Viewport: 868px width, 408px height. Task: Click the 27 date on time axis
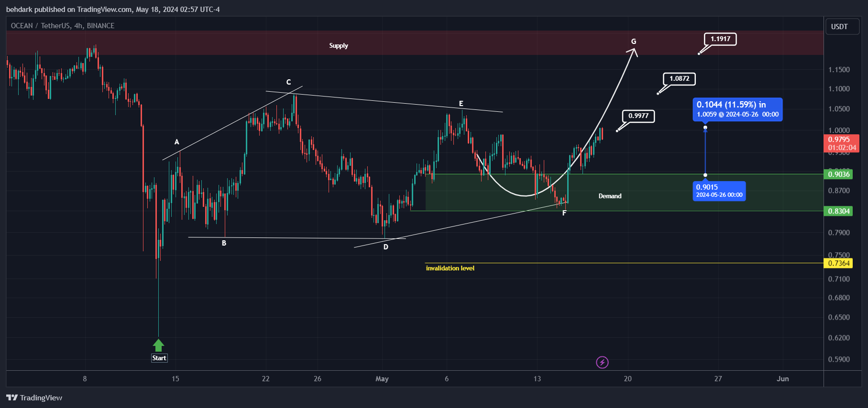[x=718, y=379]
